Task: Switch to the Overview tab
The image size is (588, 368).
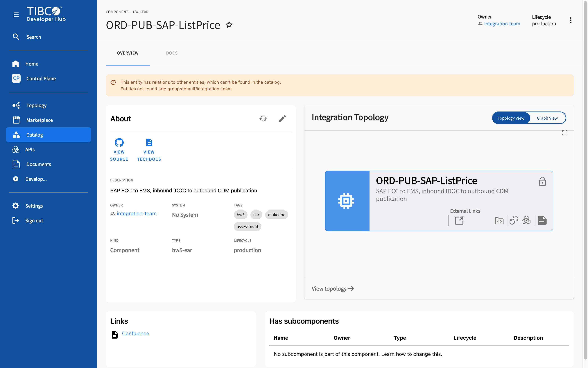Action: point(128,53)
